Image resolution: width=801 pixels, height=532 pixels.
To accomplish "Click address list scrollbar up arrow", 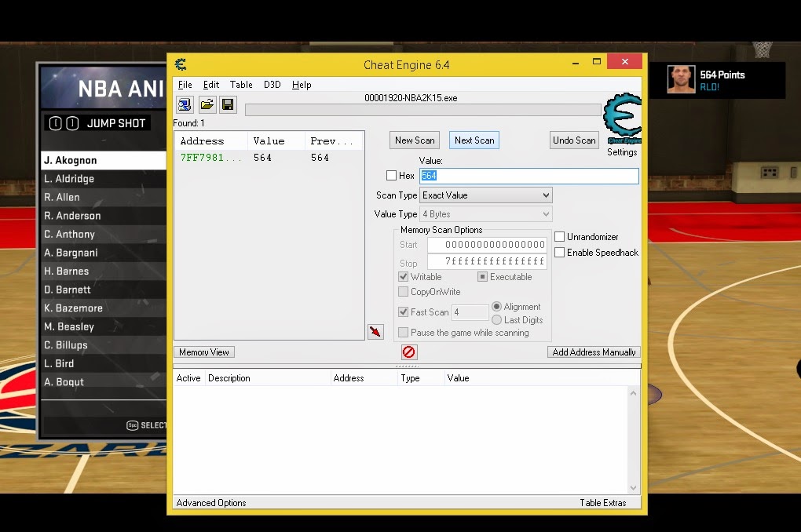I will pyautogui.click(x=634, y=393).
